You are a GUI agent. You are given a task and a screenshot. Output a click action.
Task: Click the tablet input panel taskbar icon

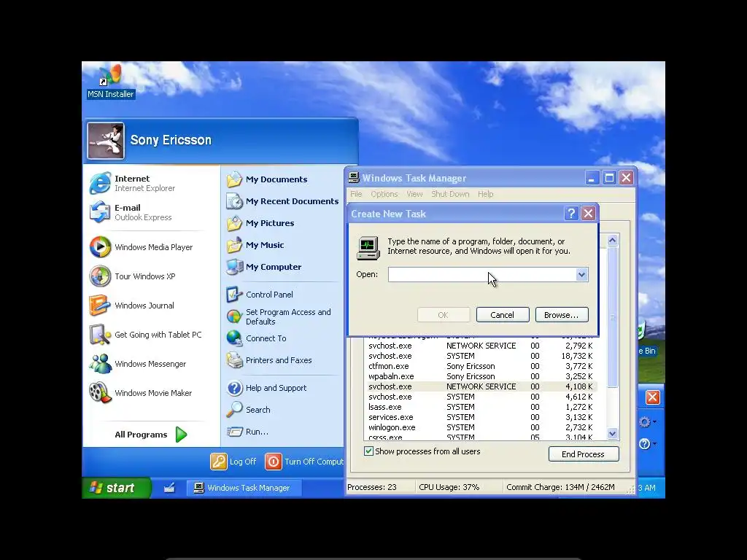click(x=169, y=488)
